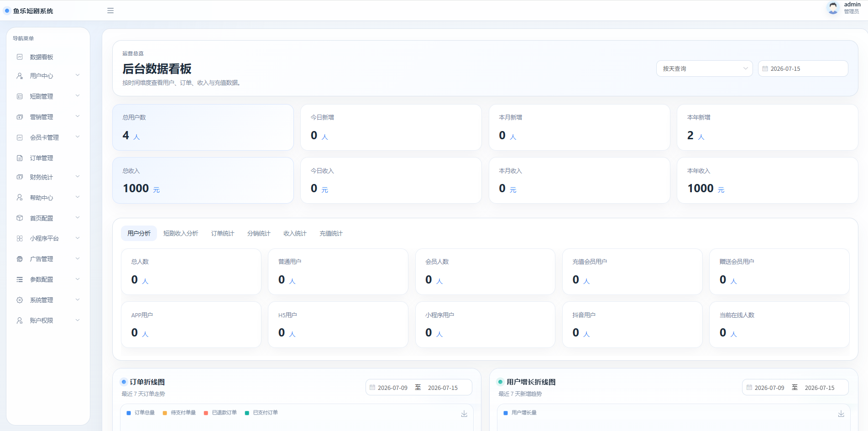Image resolution: width=868 pixels, height=431 pixels.
Task: Click the 小程序平台 grid icon
Action: [20, 238]
